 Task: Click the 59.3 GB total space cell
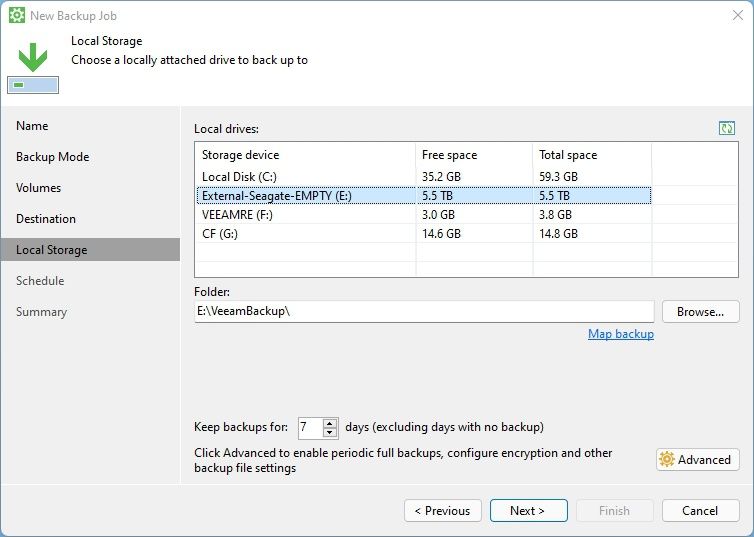click(558, 176)
